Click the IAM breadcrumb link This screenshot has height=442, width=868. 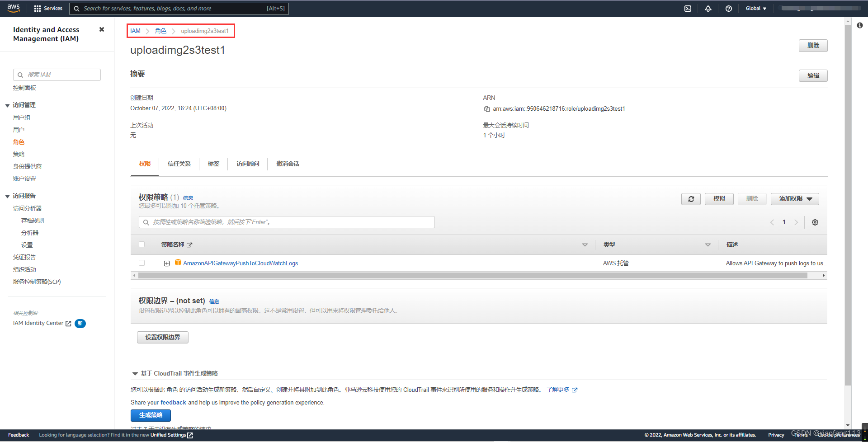pos(135,31)
